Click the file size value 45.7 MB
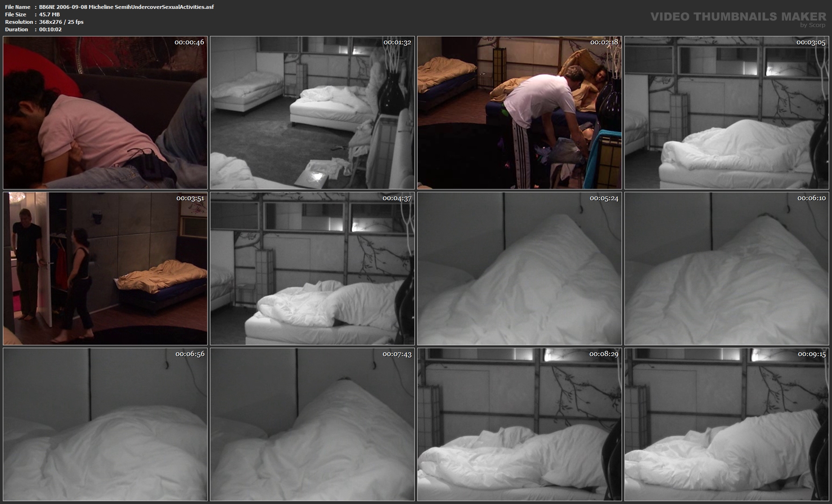The image size is (832, 504). click(49, 14)
